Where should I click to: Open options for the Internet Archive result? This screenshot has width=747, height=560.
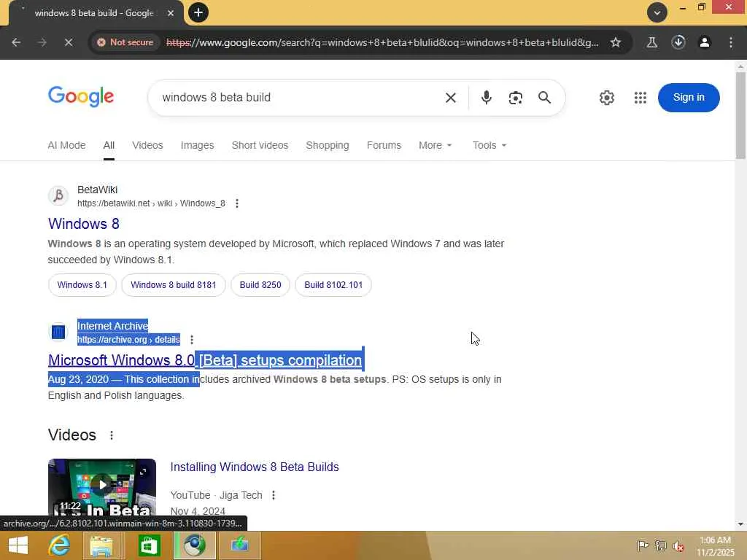click(x=192, y=340)
